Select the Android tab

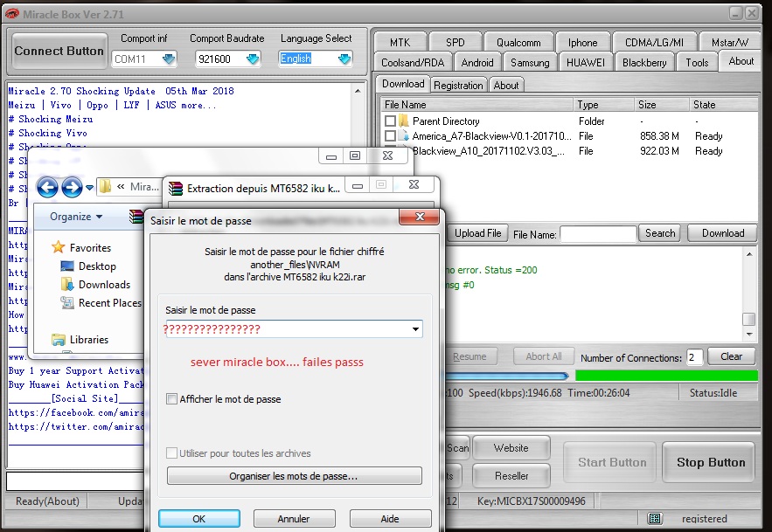[x=477, y=63]
